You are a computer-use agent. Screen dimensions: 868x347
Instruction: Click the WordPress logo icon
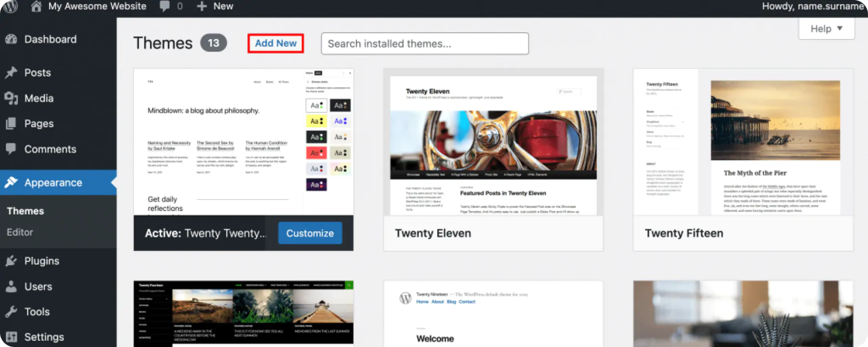pos(10,6)
